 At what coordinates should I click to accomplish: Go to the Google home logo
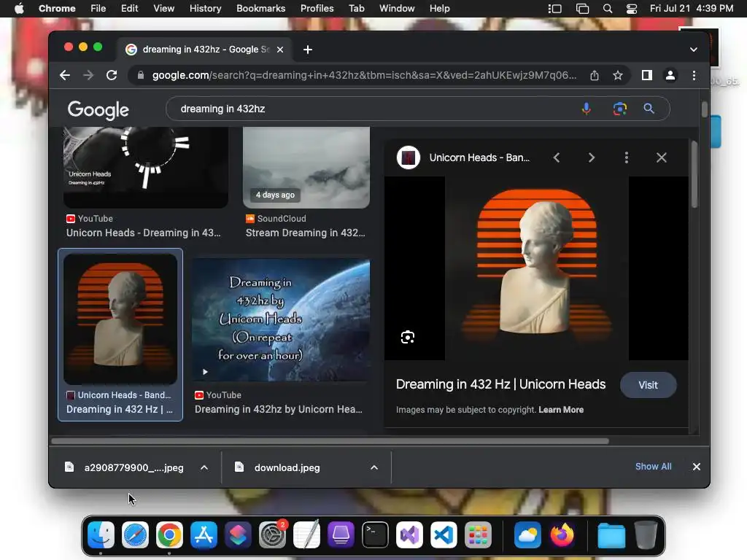98,110
